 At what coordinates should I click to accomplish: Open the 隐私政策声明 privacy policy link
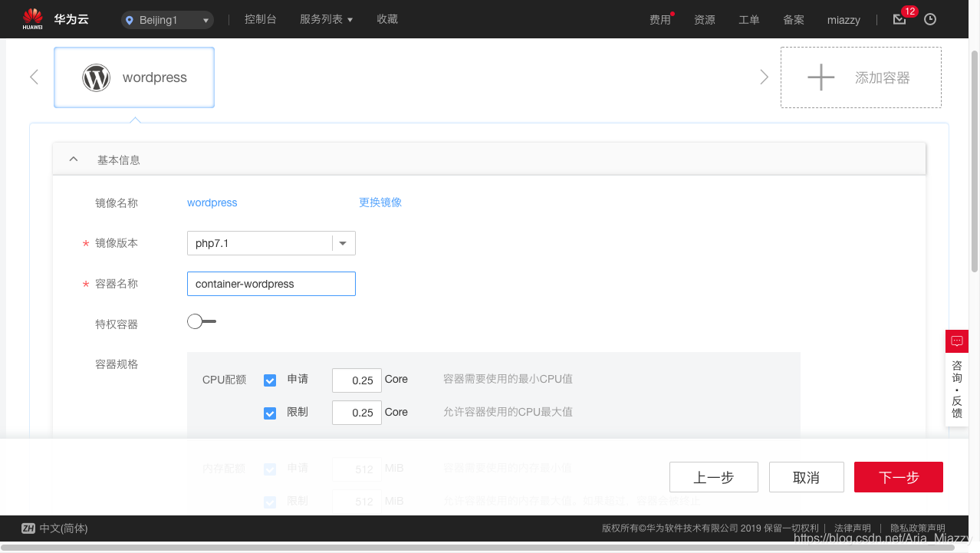(x=918, y=528)
